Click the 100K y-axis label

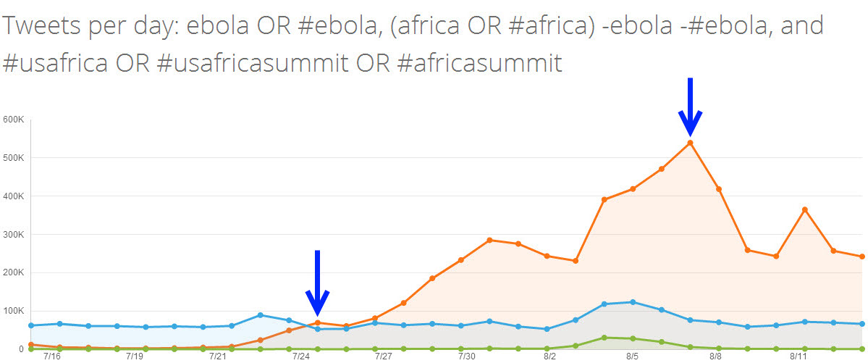[x=14, y=312]
